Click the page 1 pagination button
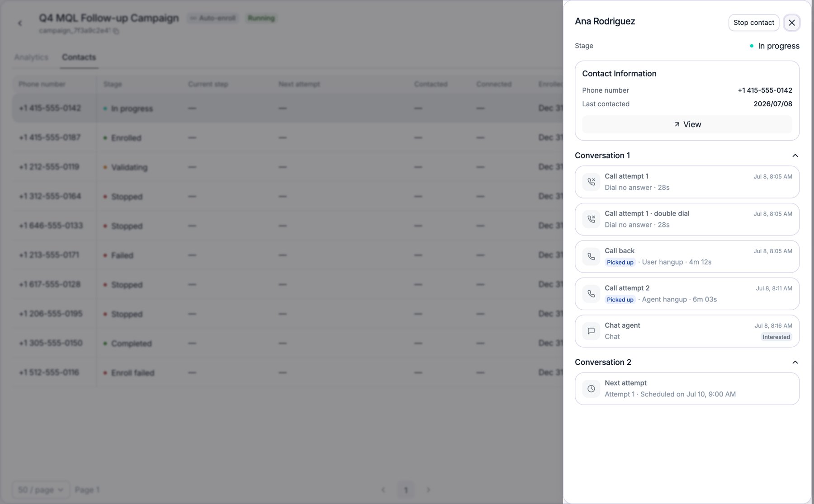Viewport: 814px width, 504px height. coord(406,490)
